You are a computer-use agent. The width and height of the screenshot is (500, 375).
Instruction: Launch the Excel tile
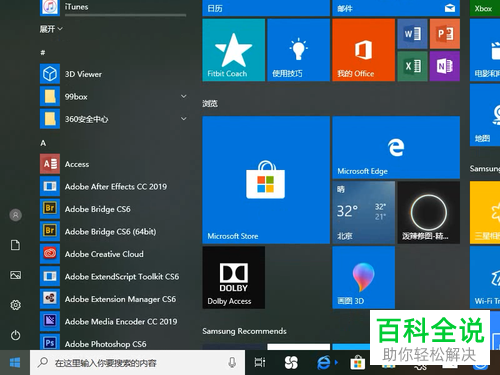pyautogui.click(x=412, y=66)
